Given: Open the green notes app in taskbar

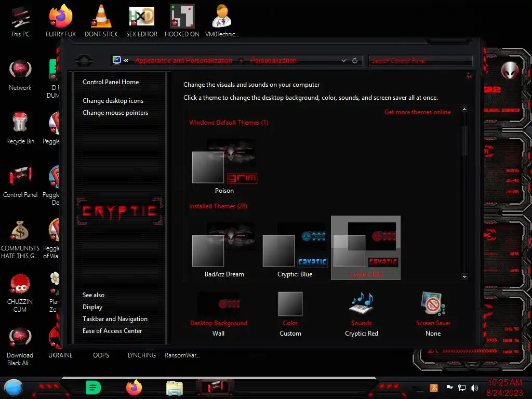Looking at the screenshot, I should pos(94,388).
